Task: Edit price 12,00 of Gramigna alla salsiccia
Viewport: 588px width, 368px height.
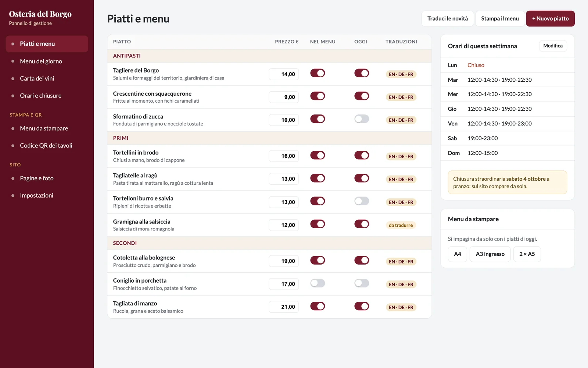Action: click(284, 225)
